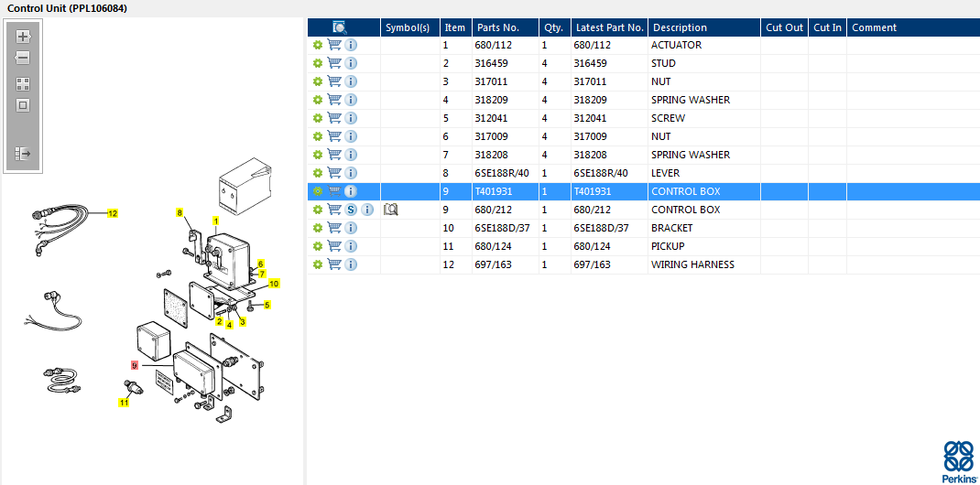The height and width of the screenshot is (485, 980).
Task: Click the ACTUATOR description cell
Action: pos(704,45)
